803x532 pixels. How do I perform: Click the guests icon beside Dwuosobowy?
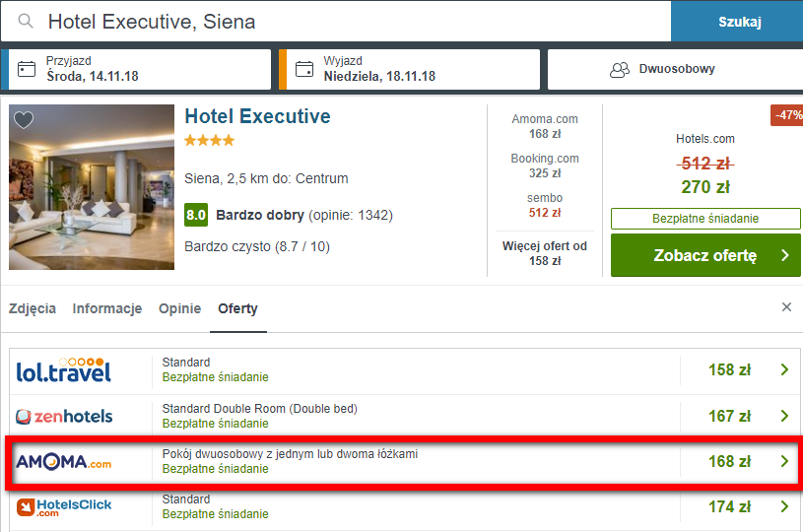coord(620,69)
